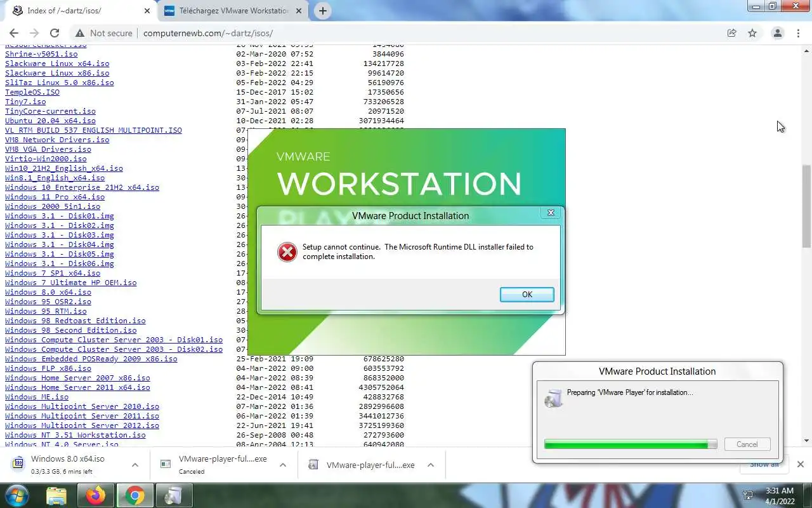Image resolution: width=812 pixels, height=508 pixels.
Task: Open Chrome profile avatar menu
Action: pyautogui.click(x=777, y=33)
